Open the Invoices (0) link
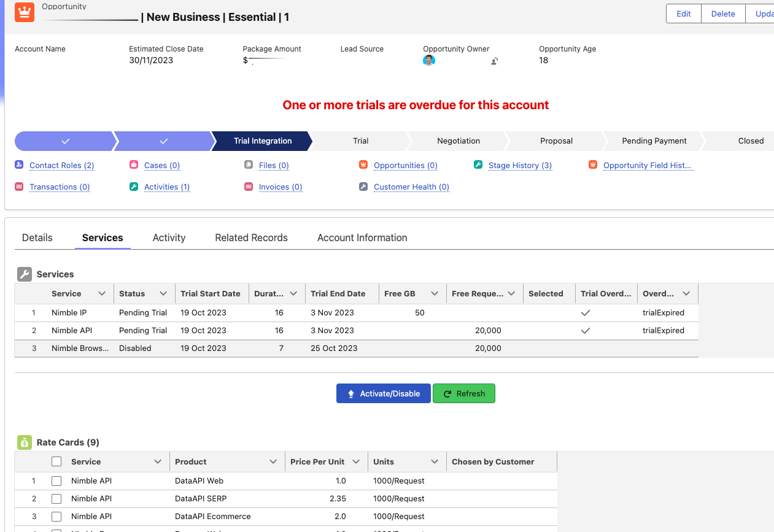Screen dimensions: 774x532 coord(281,187)
